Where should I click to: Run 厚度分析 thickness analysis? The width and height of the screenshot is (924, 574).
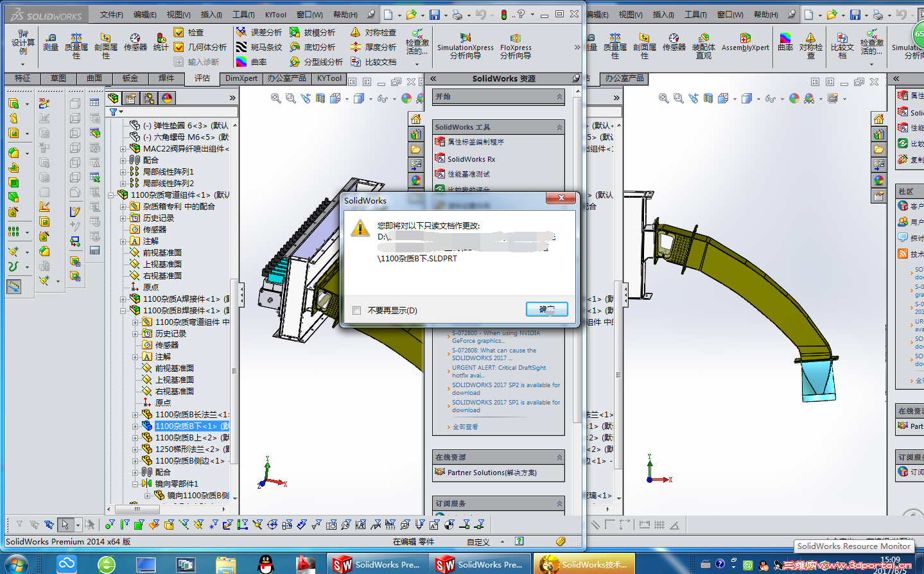tap(373, 47)
